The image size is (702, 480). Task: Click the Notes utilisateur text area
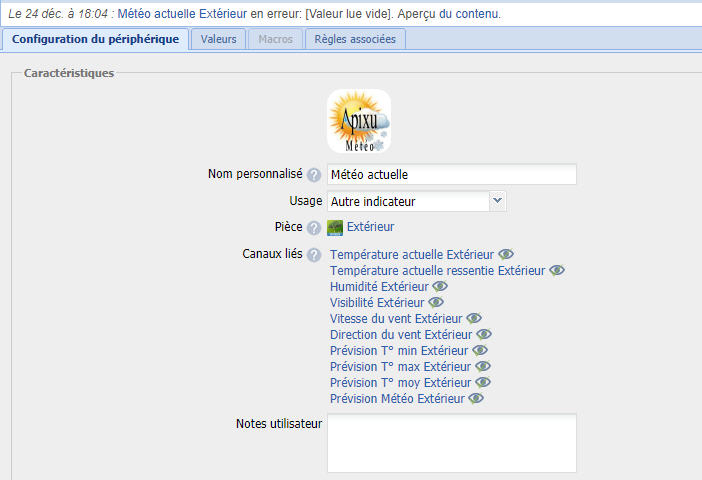point(452,443)
